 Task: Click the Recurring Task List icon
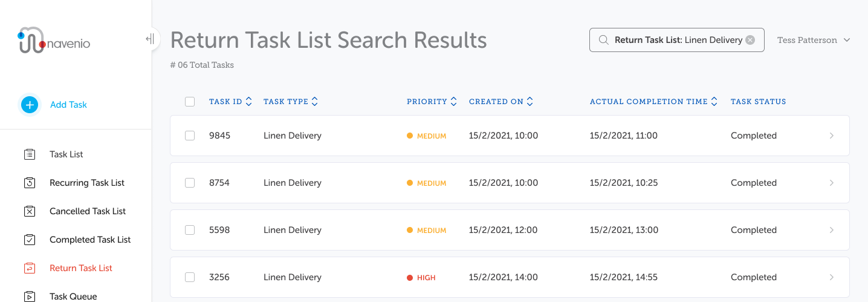[29, 183]
